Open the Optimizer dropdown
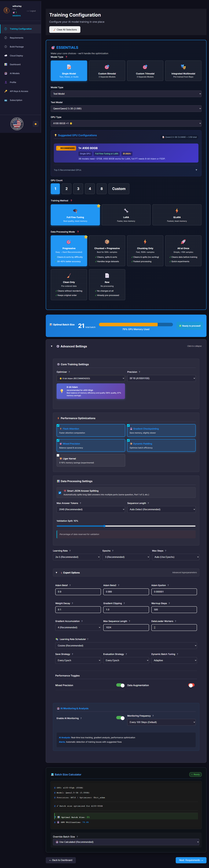 (x=90, y=378)
